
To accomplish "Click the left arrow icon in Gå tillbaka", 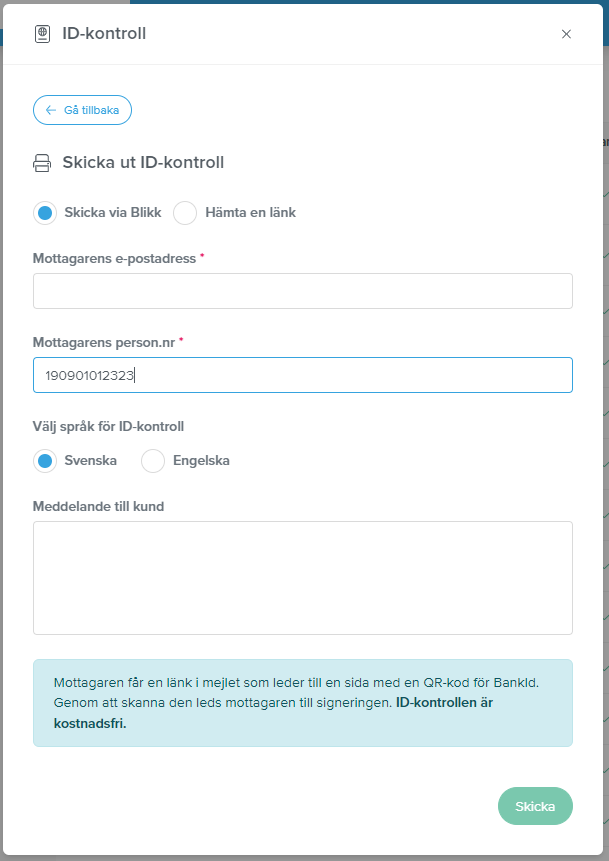I will pyautogui.click(x=51, y=110).
